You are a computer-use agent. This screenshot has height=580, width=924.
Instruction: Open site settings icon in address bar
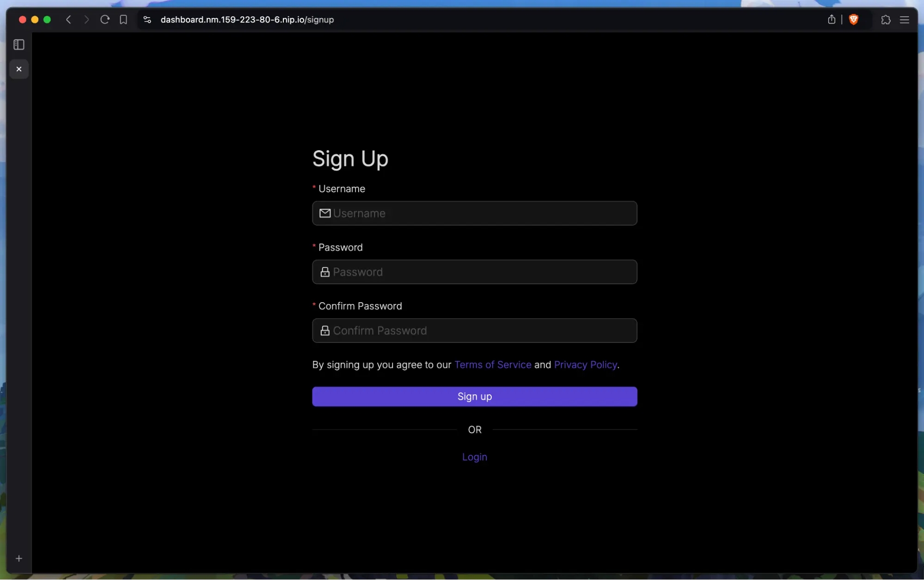[147, 19]
